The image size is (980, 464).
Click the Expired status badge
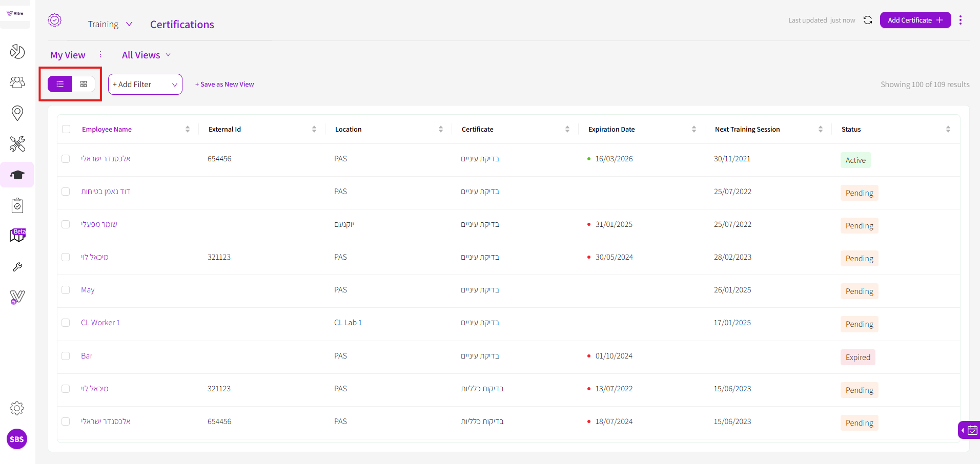[858, 357]
